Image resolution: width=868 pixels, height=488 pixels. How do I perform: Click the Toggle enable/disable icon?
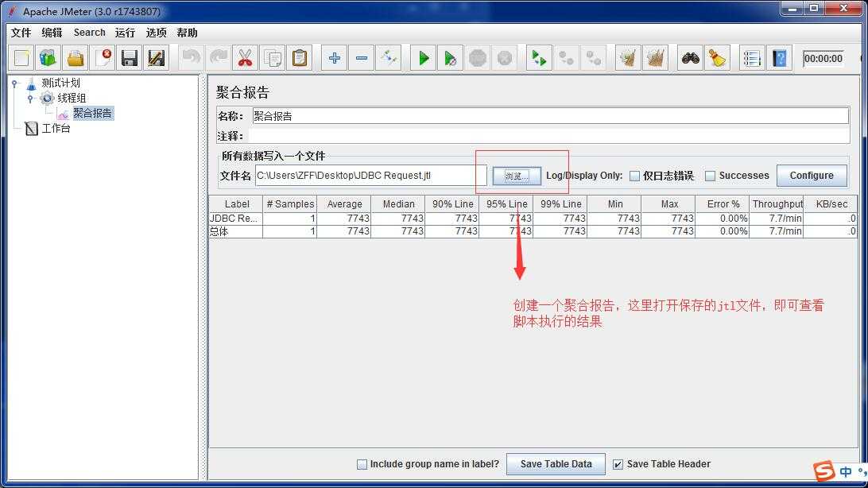(x=389, y=57)
